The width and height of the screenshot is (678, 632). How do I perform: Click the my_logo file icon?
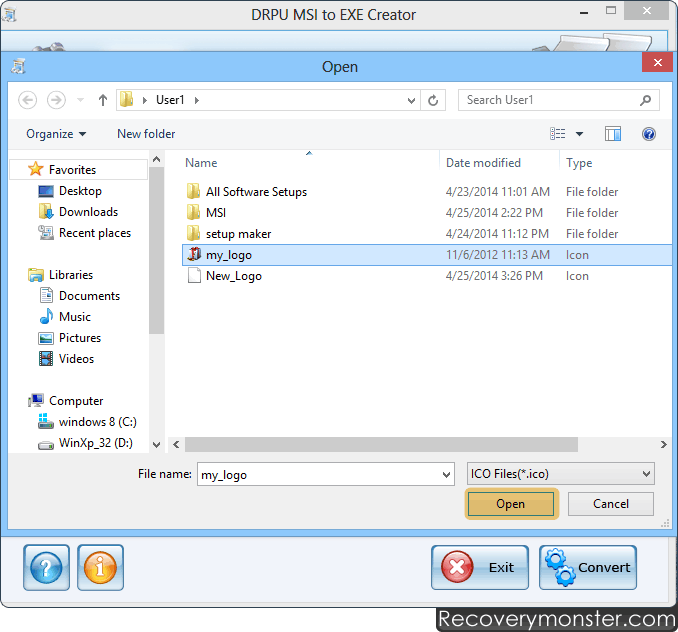[x=194, y=254]
